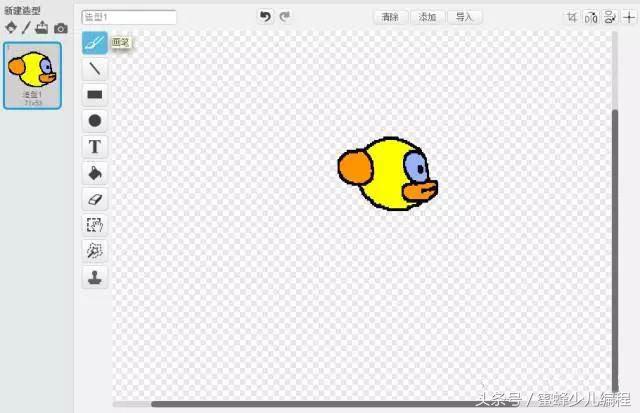Viewport: 640px width, 413px height.
Task: Select the marquee Select tool
Action: 95,225
